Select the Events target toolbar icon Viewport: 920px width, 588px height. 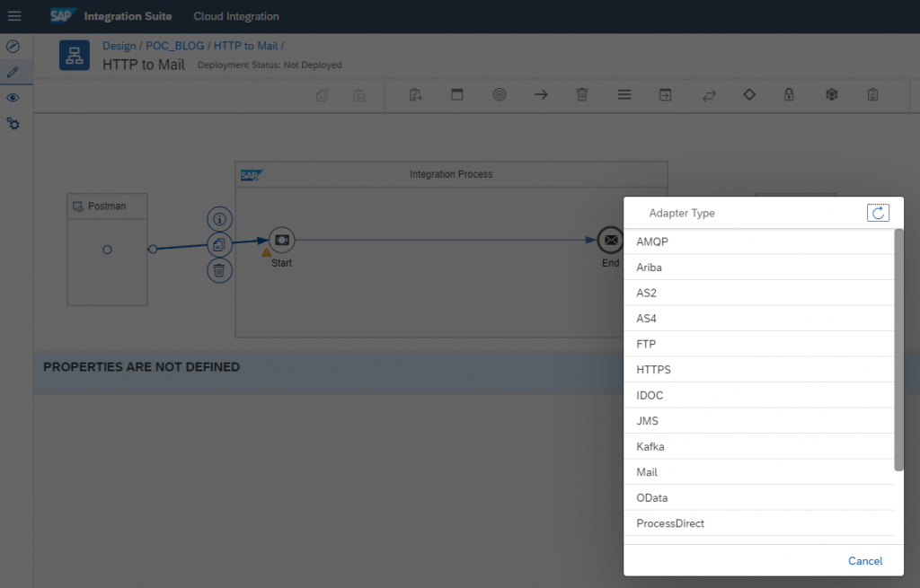(x=500, y=94)
